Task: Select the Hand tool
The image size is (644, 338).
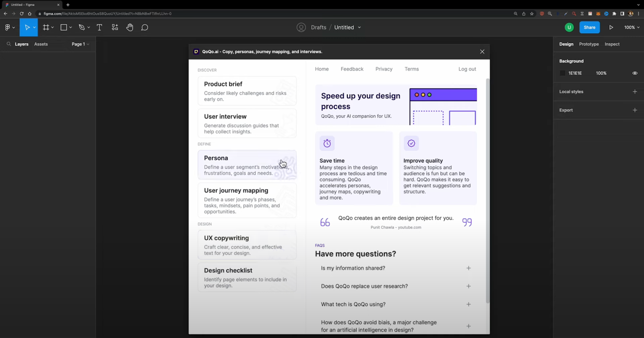Action: 130,27
